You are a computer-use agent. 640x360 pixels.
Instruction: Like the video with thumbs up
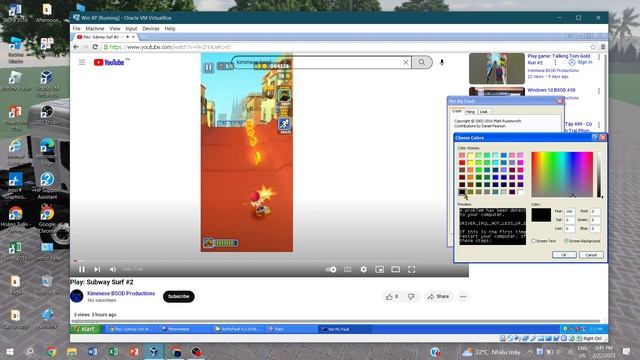point(392,297)
